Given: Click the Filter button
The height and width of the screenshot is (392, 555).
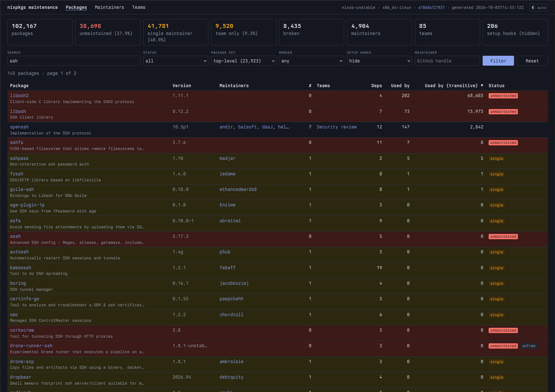Looking at the screenshot, I should (498, 61).
